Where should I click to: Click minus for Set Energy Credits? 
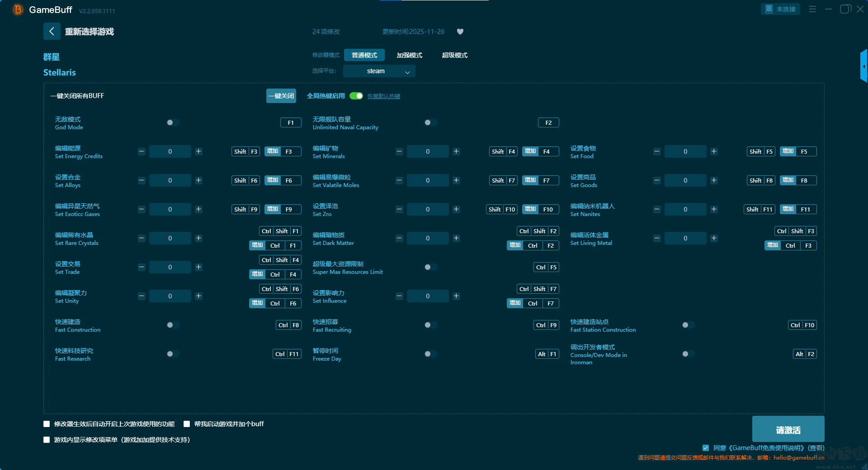(x=142, y=151)
